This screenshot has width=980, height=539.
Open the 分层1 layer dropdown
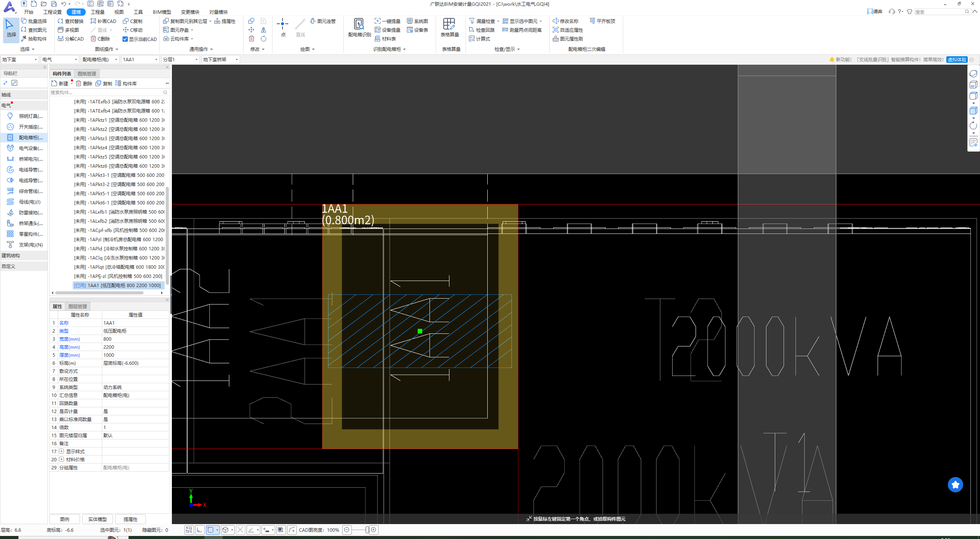click(181, 59)
